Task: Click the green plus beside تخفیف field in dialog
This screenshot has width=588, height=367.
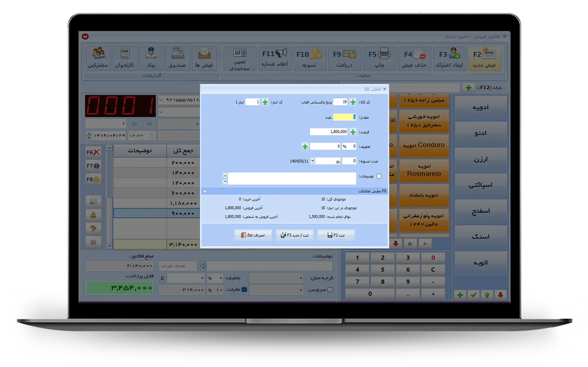Action: (x=305, y=146)
